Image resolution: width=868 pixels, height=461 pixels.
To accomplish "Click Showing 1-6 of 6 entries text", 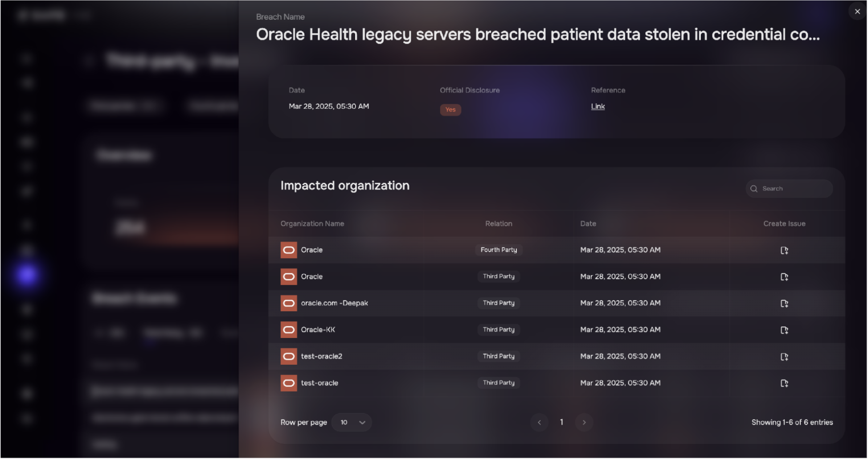I will [792, 422].
